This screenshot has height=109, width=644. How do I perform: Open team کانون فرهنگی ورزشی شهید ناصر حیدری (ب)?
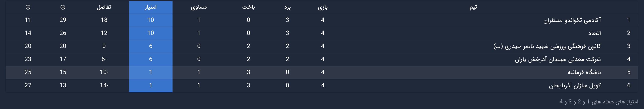pyautogui.click(x=547, y=46)
